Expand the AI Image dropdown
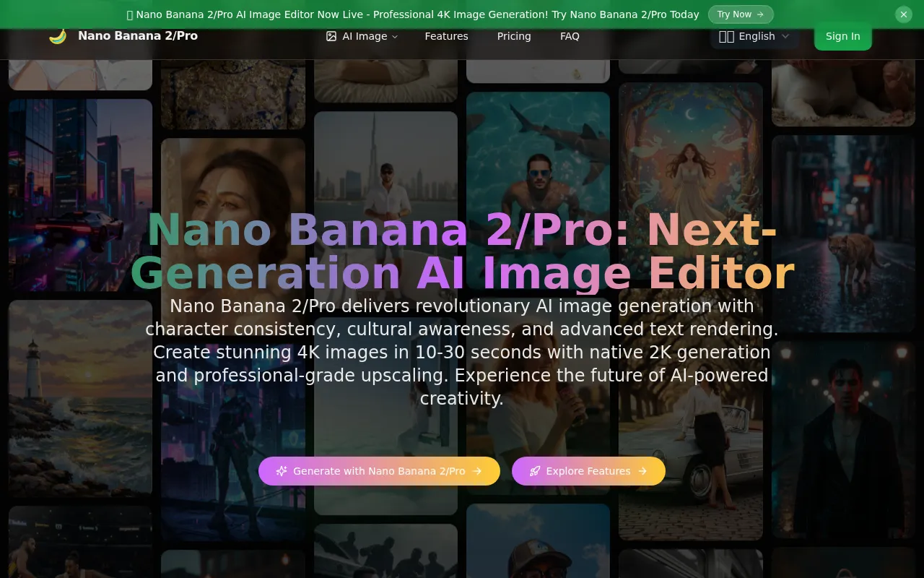924x578 pixels. (x=393, y=36)
